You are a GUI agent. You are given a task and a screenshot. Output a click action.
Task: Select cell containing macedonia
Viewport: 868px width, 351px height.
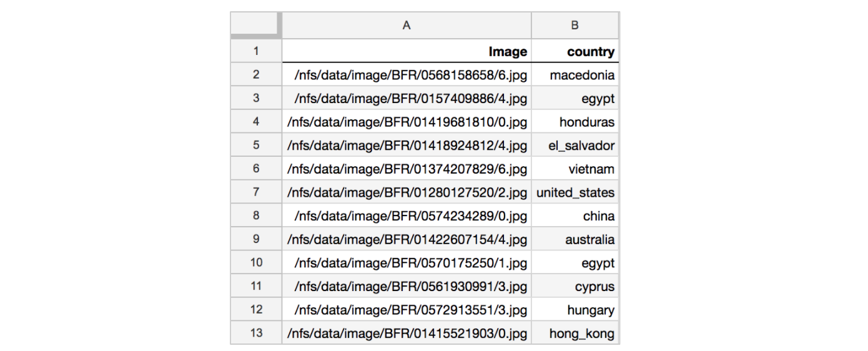click(x=575, y=75)
